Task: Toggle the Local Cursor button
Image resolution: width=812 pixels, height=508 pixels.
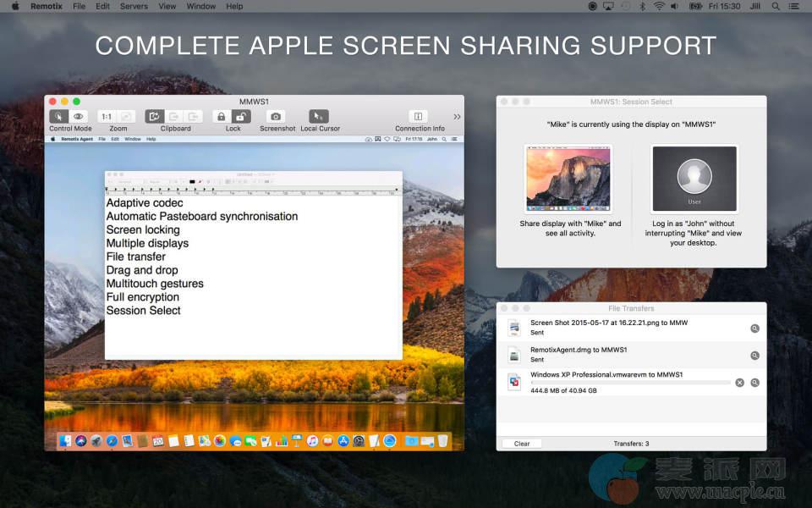Action: click(319, 117)
